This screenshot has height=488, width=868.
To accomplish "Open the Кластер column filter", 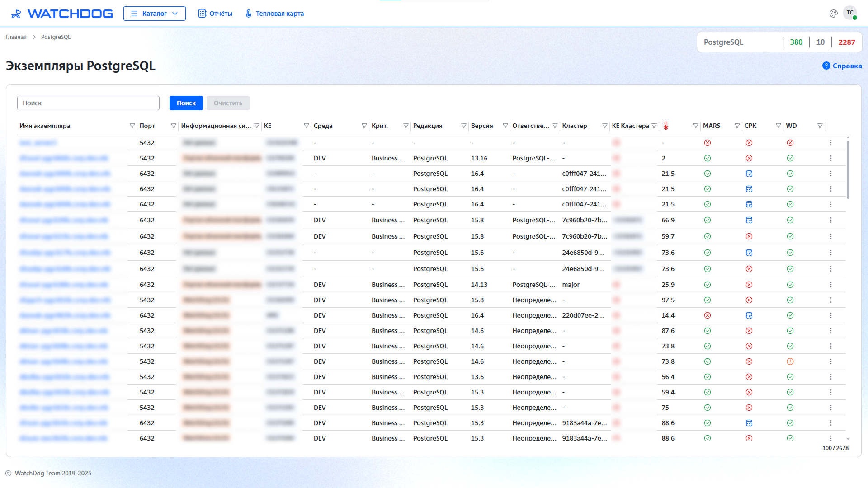I will point(604,126).
